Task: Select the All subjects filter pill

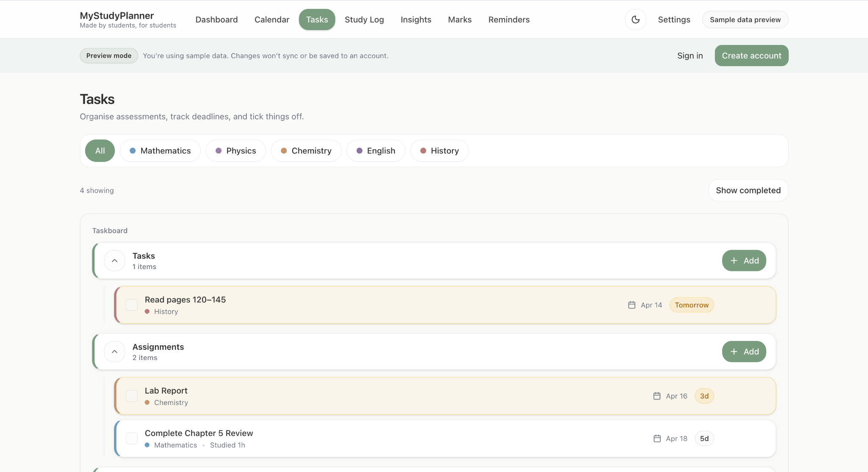Action: click(100, 151)
